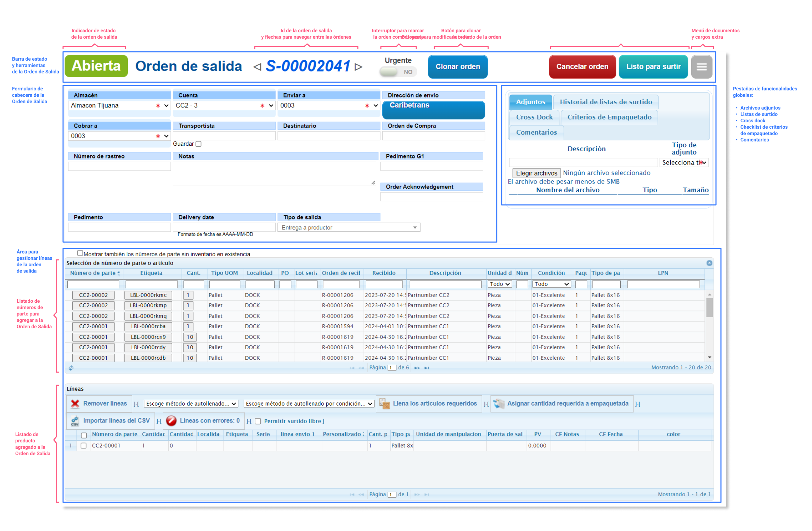Go to last page in part grid
This screenshot has width=812, height=531.
pyautogui.click(x=427, y=368)
